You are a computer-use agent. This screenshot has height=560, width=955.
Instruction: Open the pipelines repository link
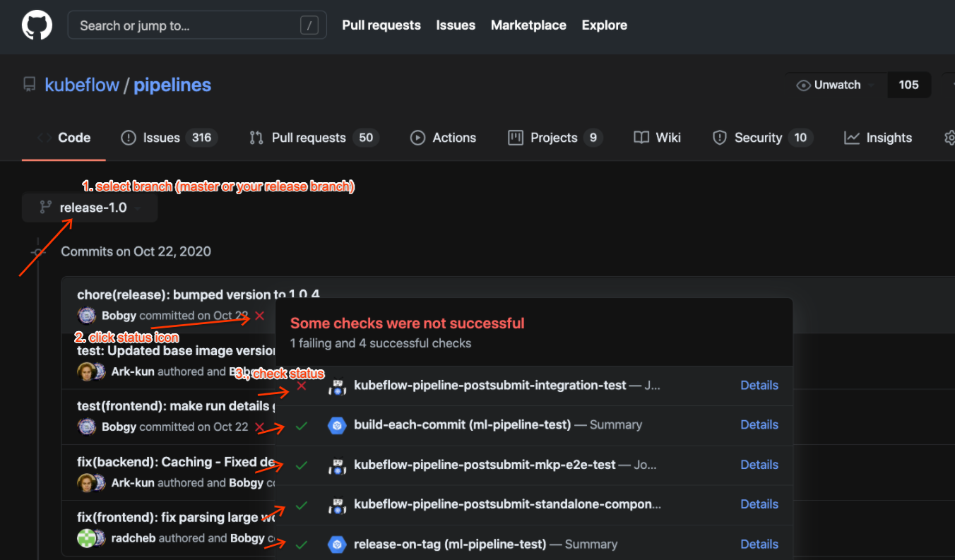[172, 85]
